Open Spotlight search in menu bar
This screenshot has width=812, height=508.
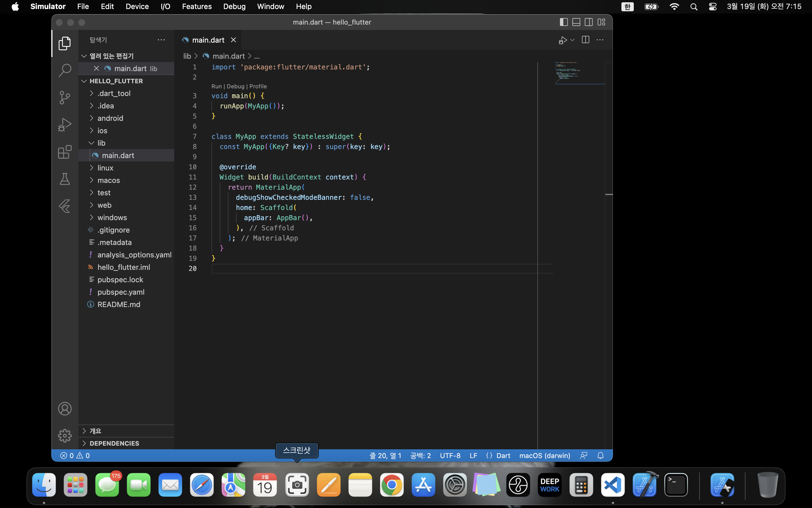(x=694, y=7)
